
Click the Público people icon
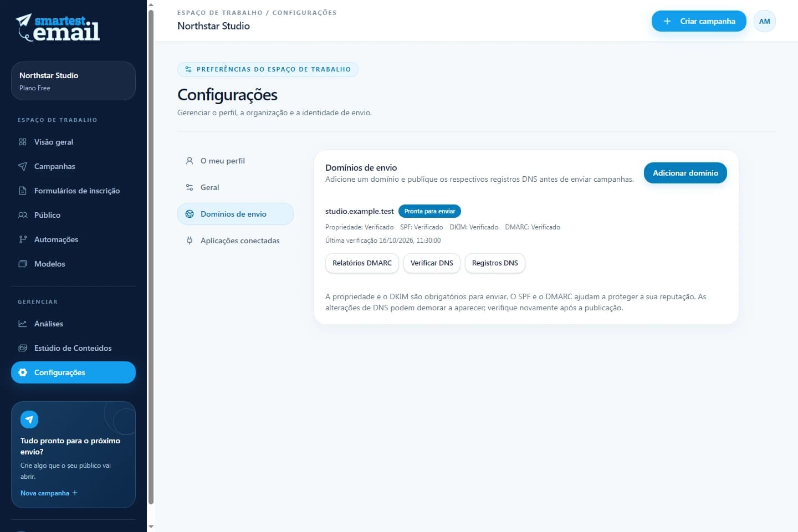tap(23, 215)
